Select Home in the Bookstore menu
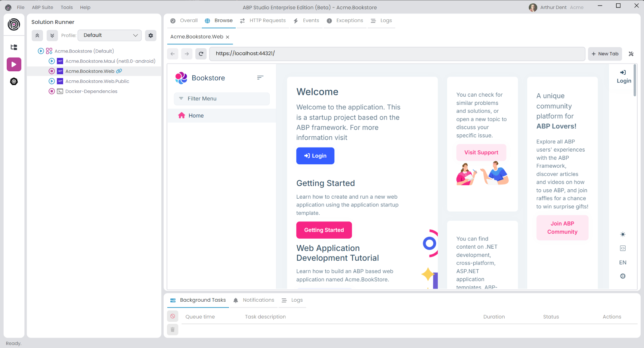This screenshot has height=348, width=644. click(222, 116)
